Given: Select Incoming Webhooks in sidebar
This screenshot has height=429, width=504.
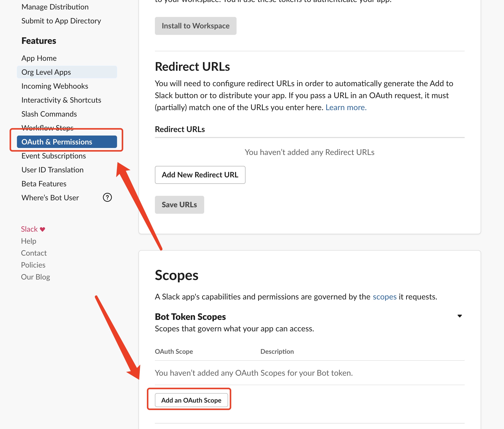Looking at the screenshot, I should pos(55,86).
